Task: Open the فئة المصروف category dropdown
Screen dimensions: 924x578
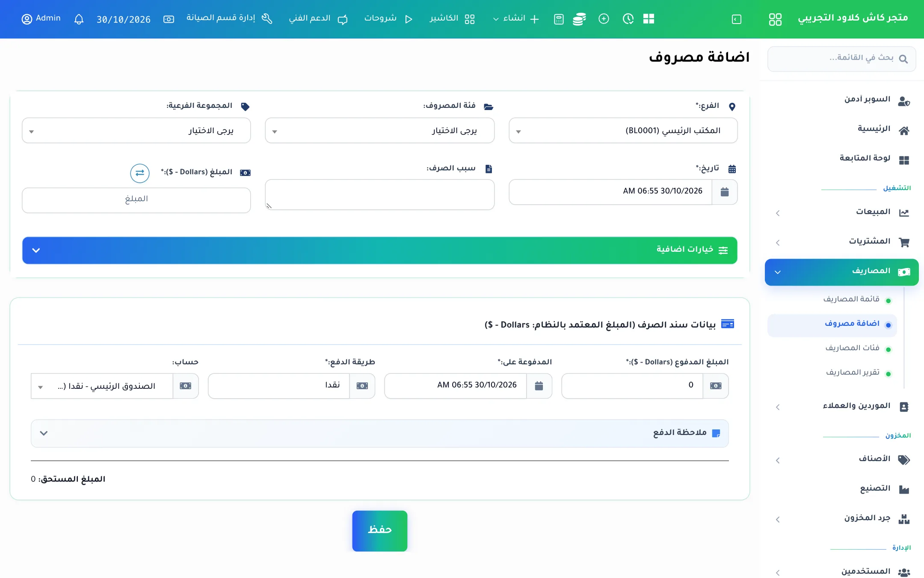Action: click(x=380, y=131)
